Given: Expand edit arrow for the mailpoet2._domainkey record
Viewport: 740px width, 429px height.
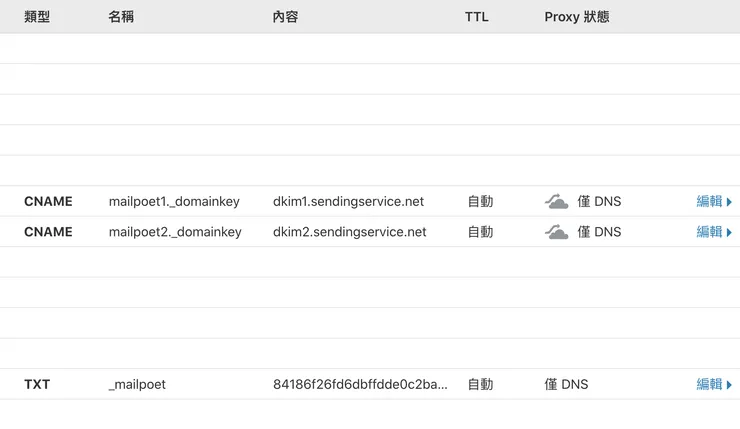Looking at the screenshot, I should click(729, 232).
